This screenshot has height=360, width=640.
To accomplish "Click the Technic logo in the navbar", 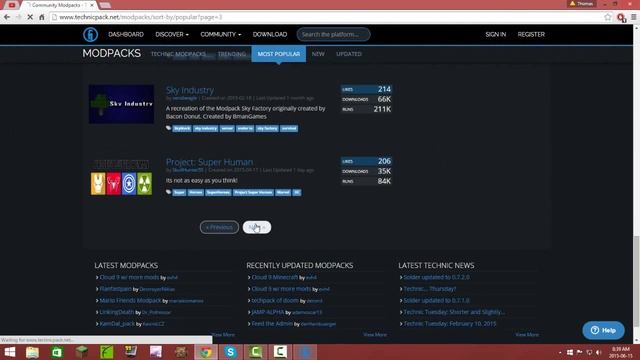I will pos(90,34).
